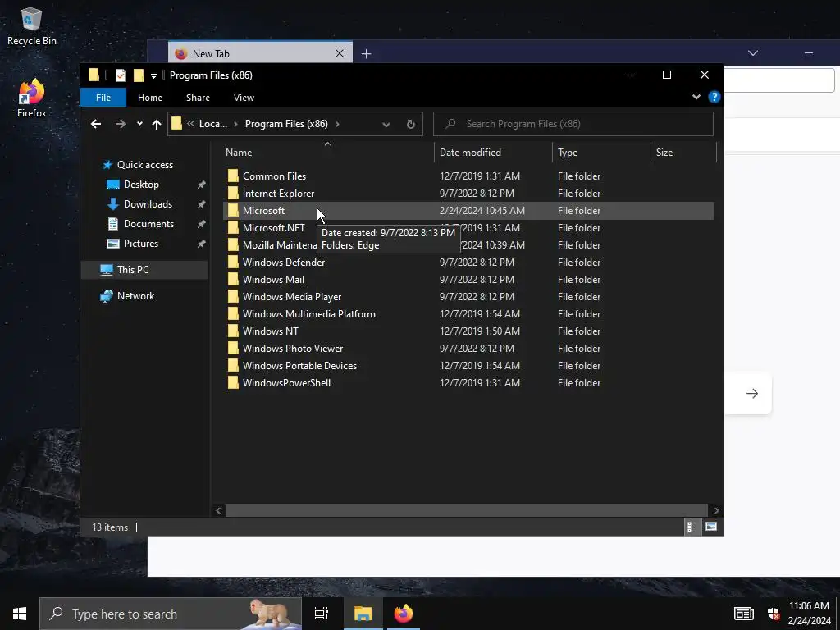Screen dimensions: 840x630
Task: Open the Recycle Bin desktop icon
Action: click(x=31, y=27)
